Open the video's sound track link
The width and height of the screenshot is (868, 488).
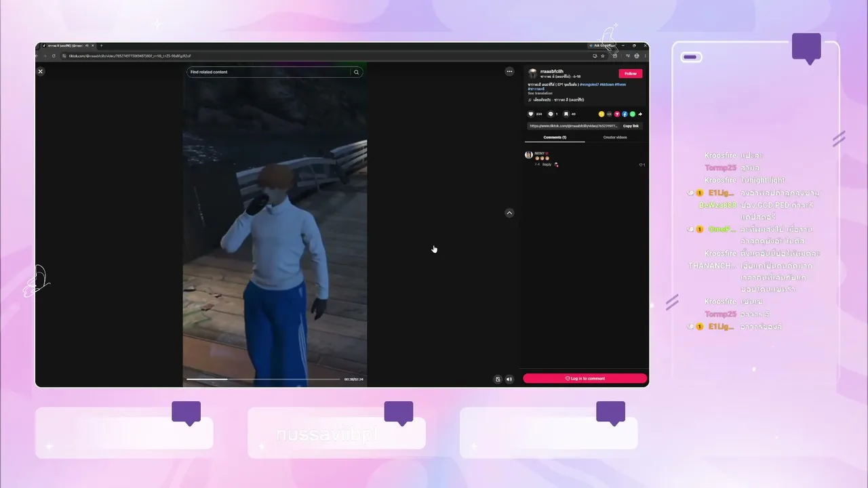click(x=559, y=100)
